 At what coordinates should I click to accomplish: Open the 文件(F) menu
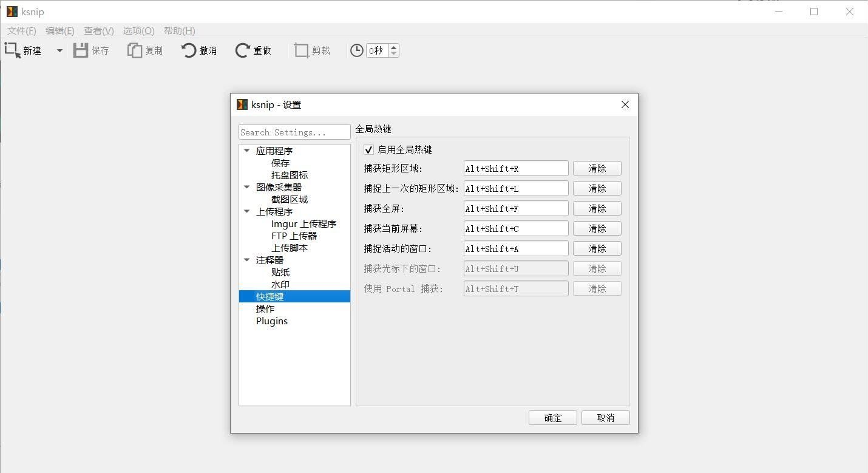[22, 30]
